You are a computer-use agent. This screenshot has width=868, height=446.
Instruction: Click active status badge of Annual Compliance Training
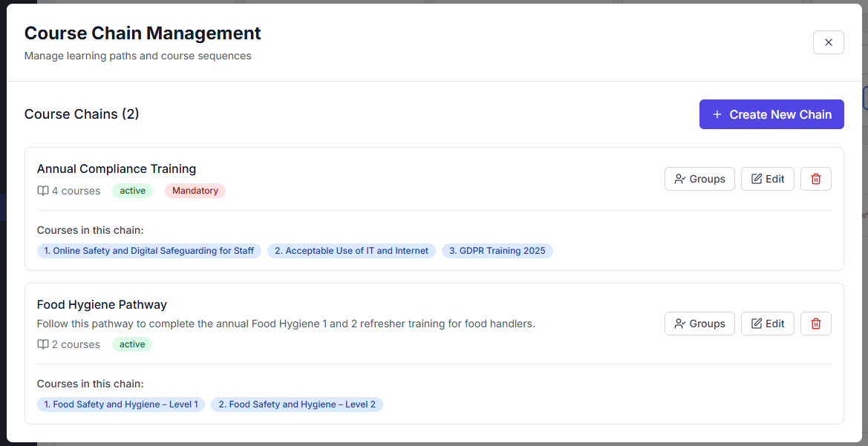132,191
